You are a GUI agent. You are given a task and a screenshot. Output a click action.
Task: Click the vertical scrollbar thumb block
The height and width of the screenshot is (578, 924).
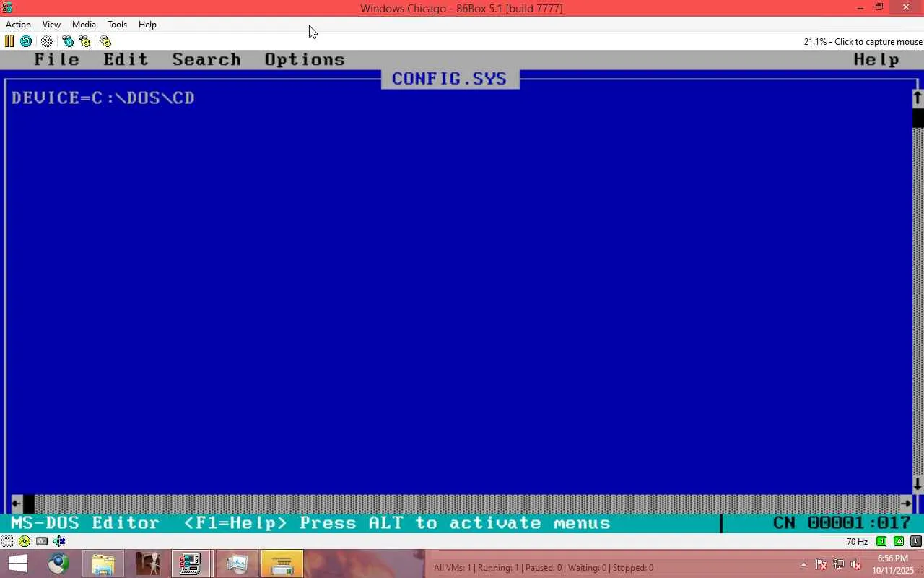[918, 117]
